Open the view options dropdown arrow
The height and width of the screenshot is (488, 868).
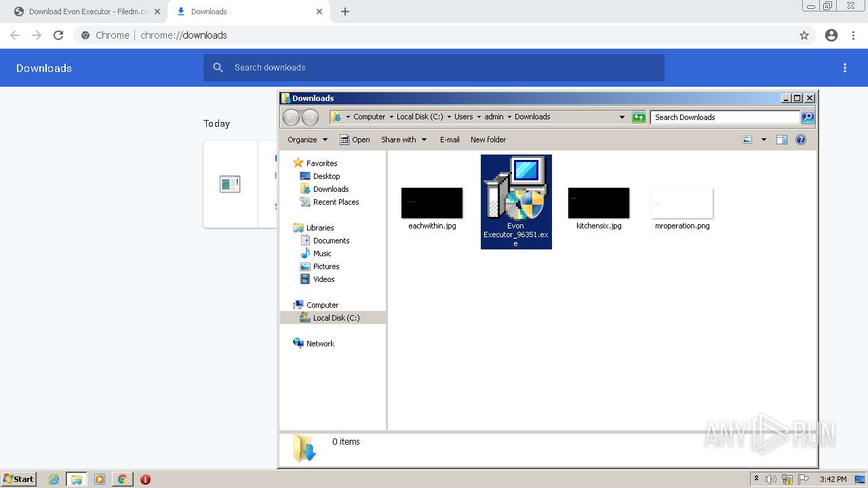(764, 140)
